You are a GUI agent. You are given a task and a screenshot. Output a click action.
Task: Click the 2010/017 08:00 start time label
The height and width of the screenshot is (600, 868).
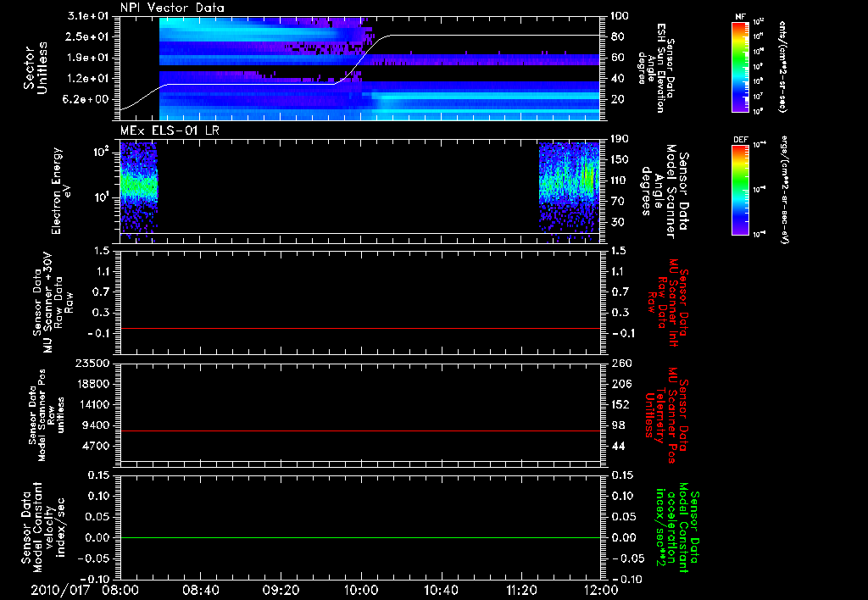(x=84, y=590)
